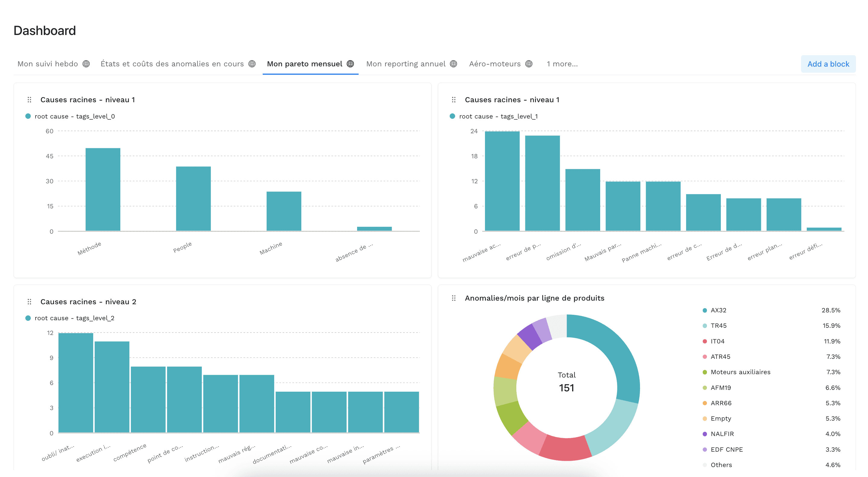Screen dimensions: 868x477
Task: Click the globe icon next to États et coûts tab
Action: (252, 64)
